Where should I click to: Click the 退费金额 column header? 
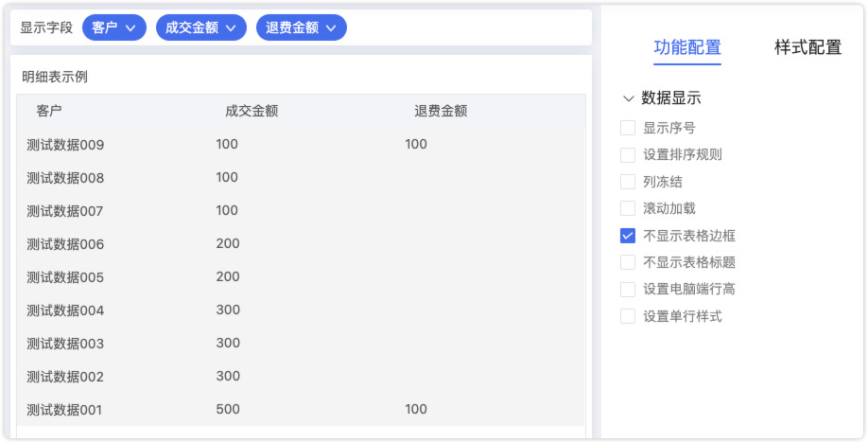[441, 111]
